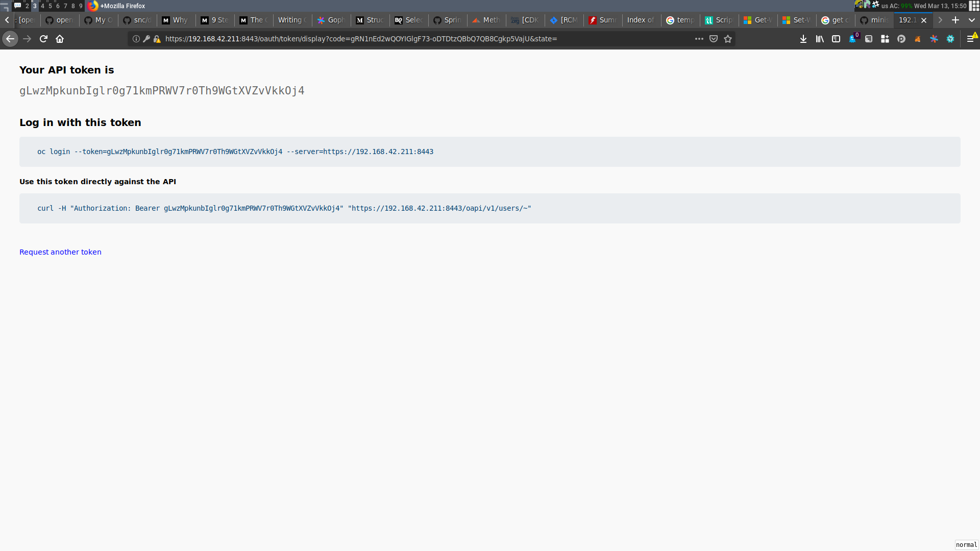Screen dimensions: 980x551
Task: Show downloads via the download arrow
Action: (x=803, y=39)
